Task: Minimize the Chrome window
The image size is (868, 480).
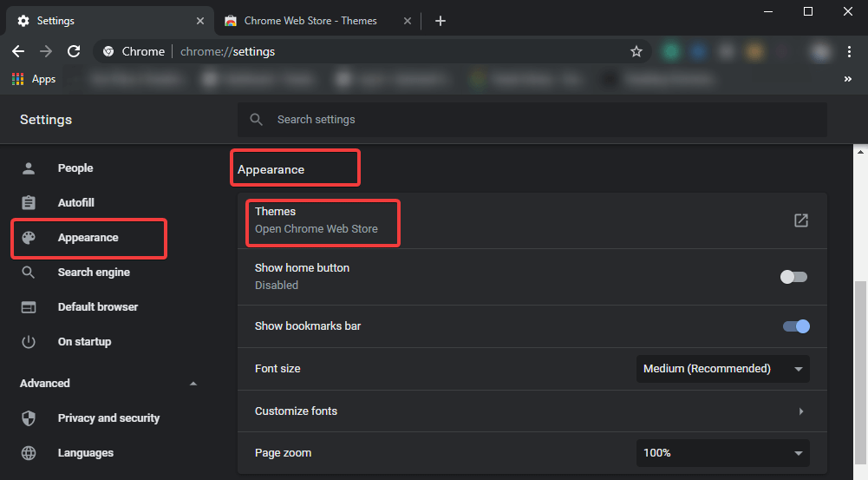Action: pos(768,11)
